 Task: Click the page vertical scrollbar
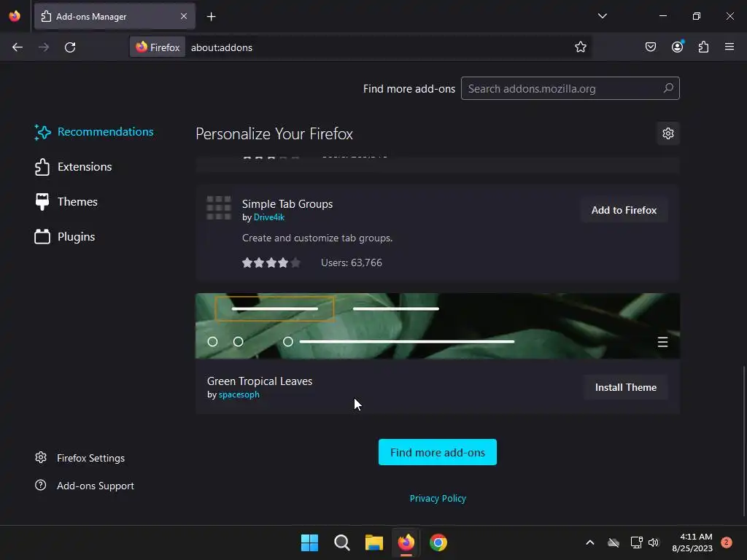pyautogui.click(x=744, y=440)
